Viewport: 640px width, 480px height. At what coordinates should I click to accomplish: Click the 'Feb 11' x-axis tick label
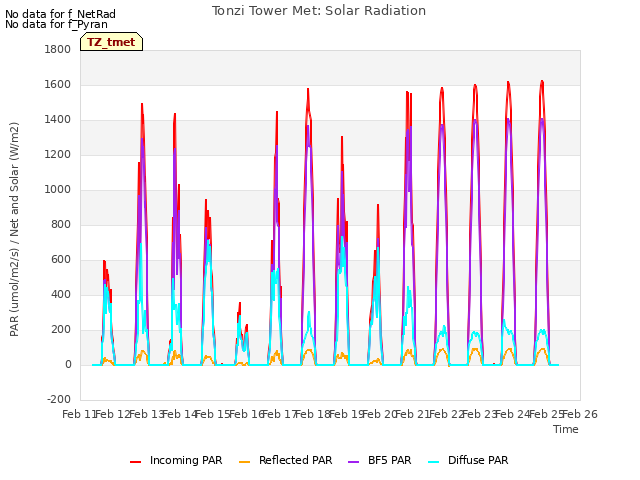click(79, 414)
